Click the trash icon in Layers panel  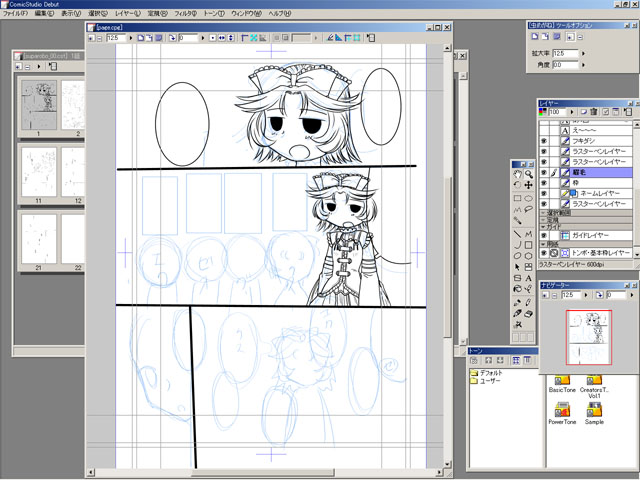point(594,112)
